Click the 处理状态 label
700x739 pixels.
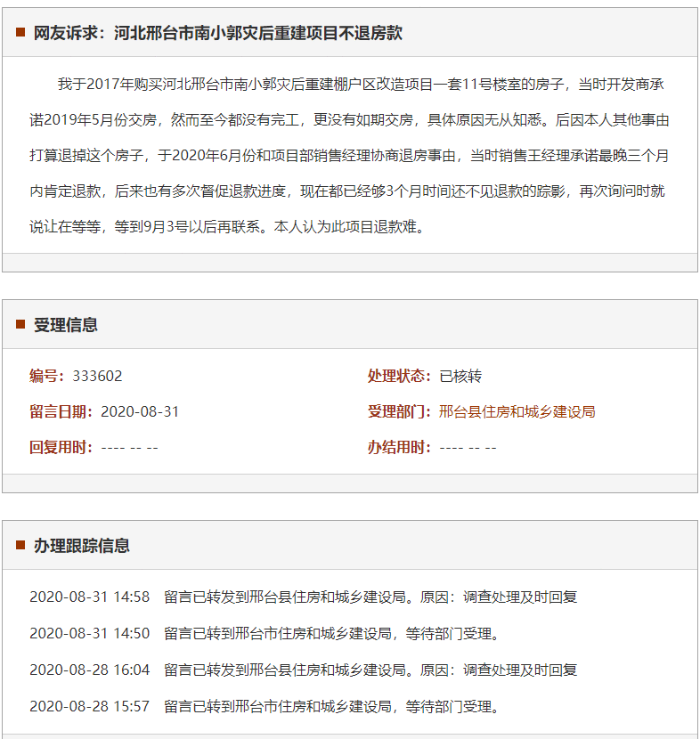[x=399, y=376]
